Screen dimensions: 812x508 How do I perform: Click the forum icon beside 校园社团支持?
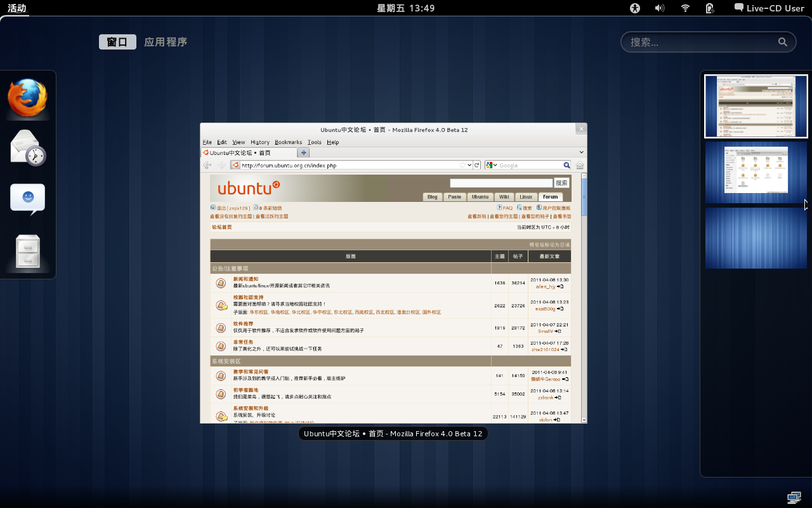[221, 305]
